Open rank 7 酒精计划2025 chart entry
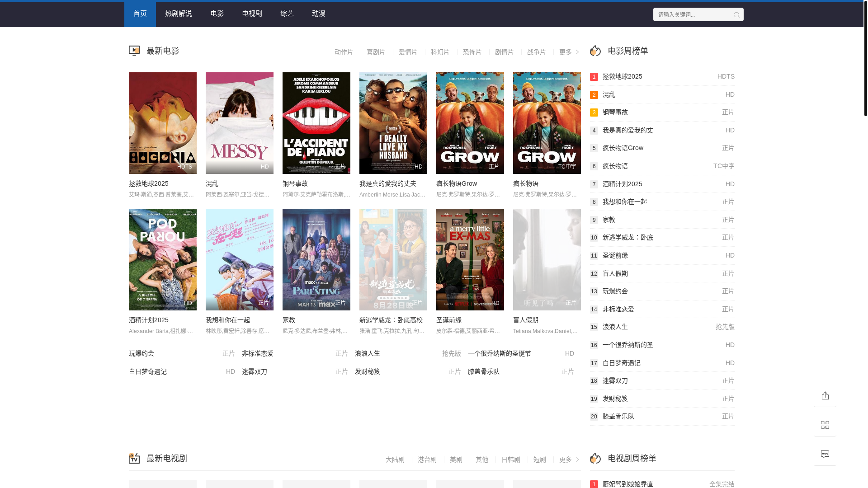 pyautogui.click(x=662, y=184)
